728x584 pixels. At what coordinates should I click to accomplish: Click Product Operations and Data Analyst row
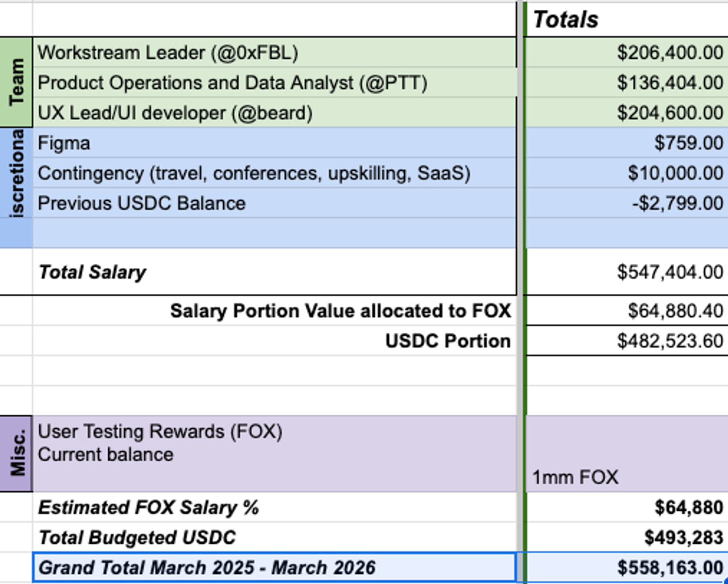(274, 83)
